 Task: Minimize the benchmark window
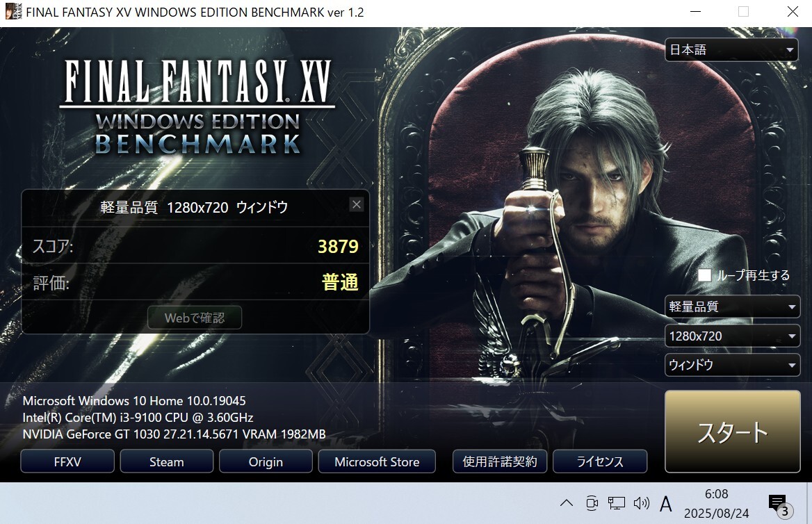coord(695,12)
